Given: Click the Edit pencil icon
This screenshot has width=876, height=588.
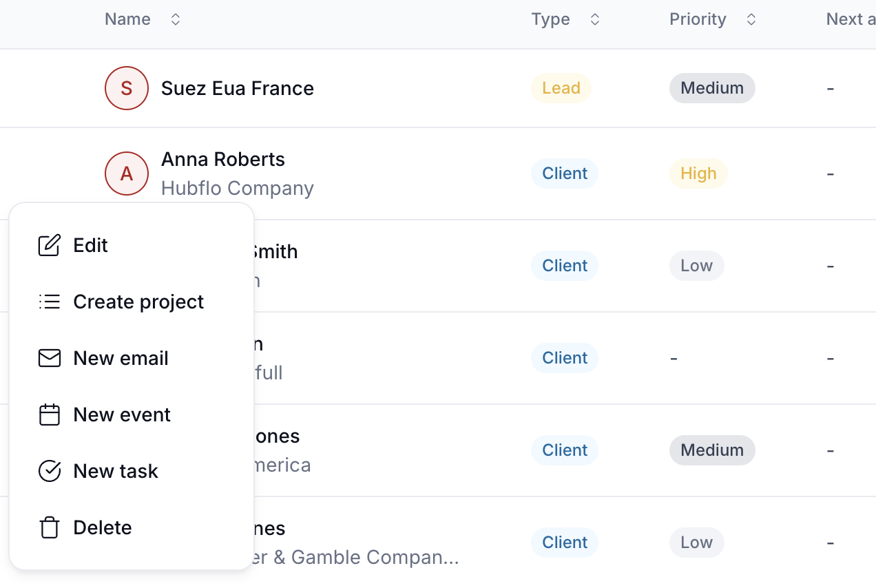Looking at the screenshot, I should coord(50,245).
